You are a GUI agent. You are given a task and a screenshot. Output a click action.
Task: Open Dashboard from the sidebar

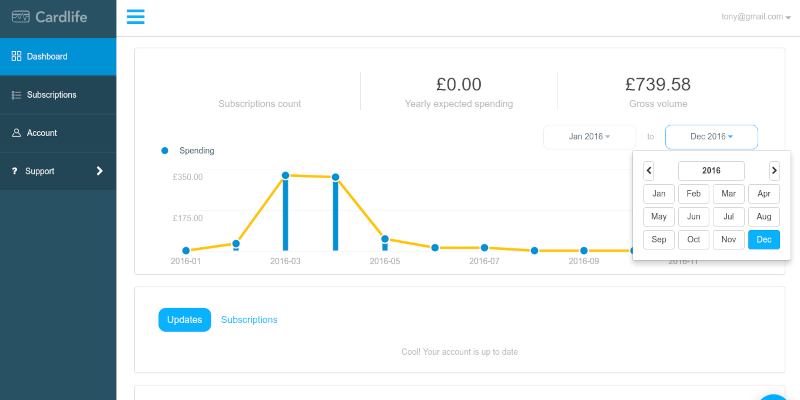click(x=47, y=57)
